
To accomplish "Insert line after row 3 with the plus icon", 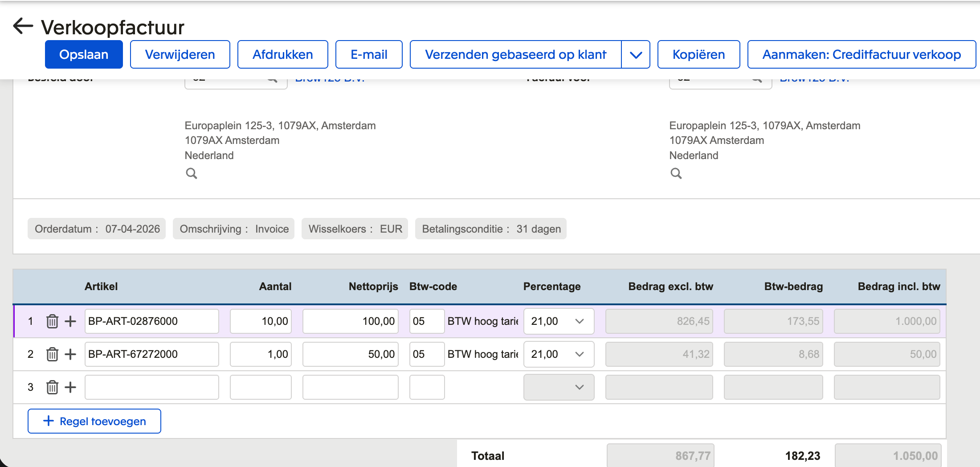I will click(70, 387).
